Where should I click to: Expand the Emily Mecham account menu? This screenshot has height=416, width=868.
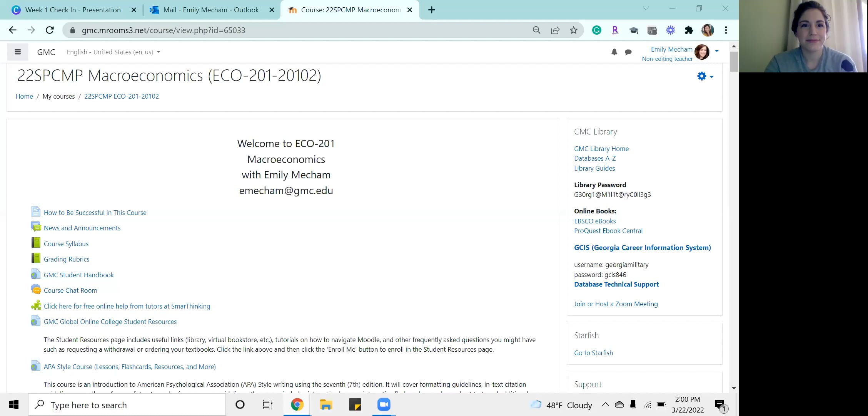pyautogui.click(x=716, y=50)
